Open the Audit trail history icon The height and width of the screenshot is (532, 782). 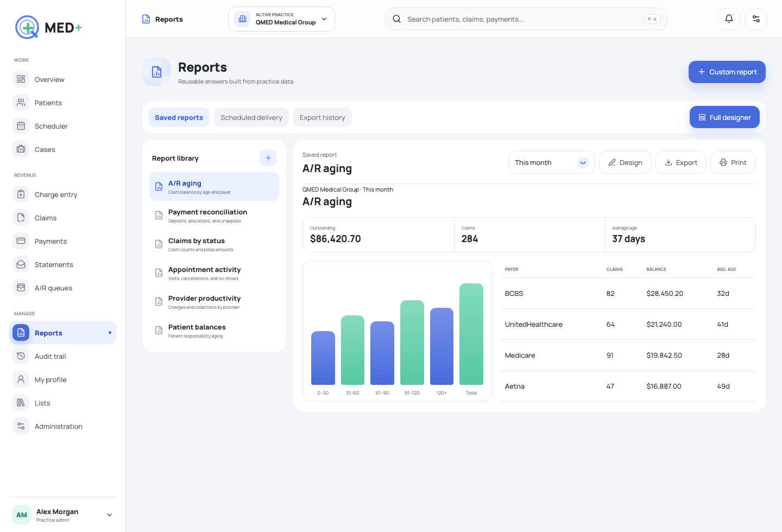point(21,356)
